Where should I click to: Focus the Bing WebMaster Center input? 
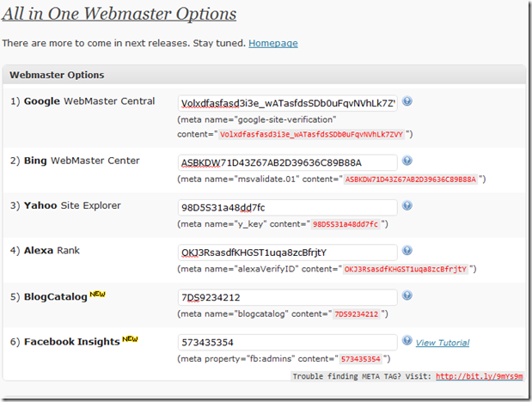click(287, 163)
